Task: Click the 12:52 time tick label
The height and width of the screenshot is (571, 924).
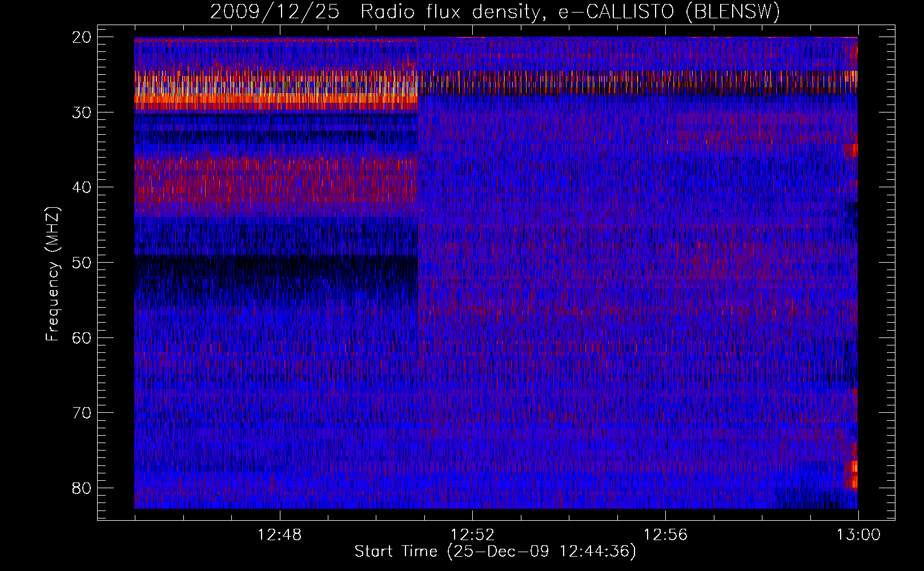Action: [472, 535]
